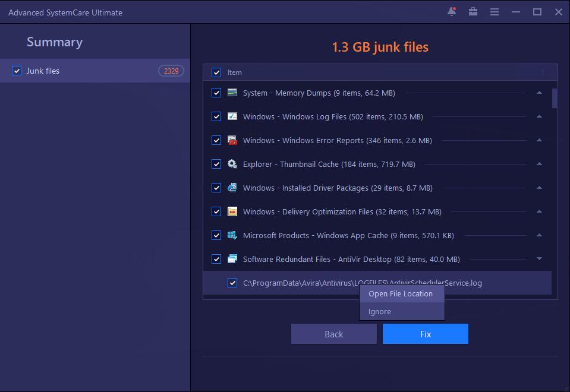This screenshot has height=392, width=570.
Task: Collapse AntiVir Desktop group with its arrow
Action: (x=540, y=259)
